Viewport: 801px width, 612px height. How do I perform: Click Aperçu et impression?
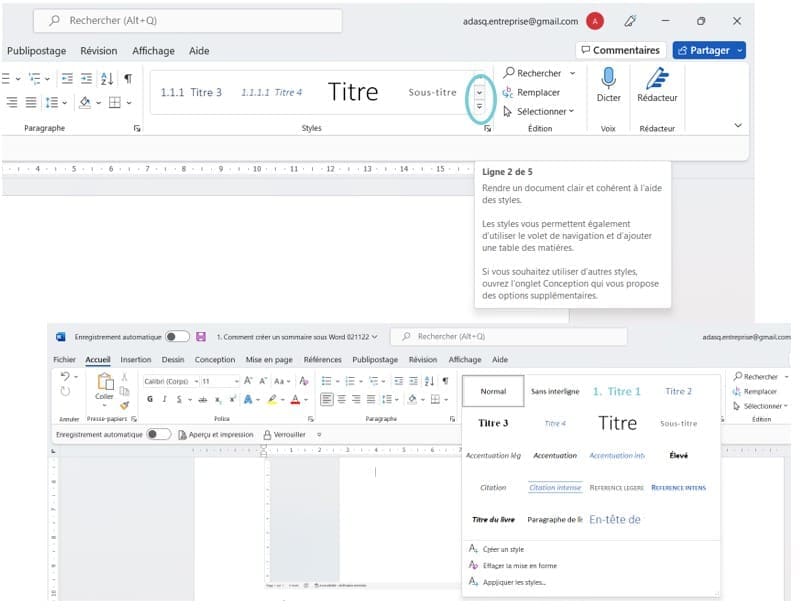[216, 435]
